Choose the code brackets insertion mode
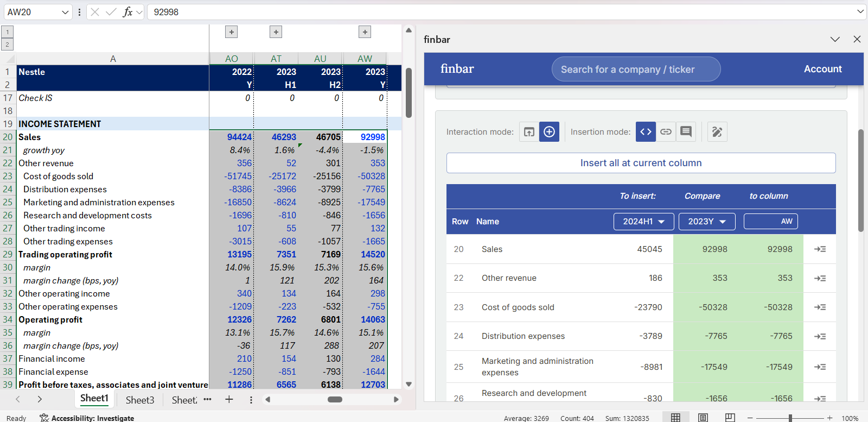 coord(646,132)
